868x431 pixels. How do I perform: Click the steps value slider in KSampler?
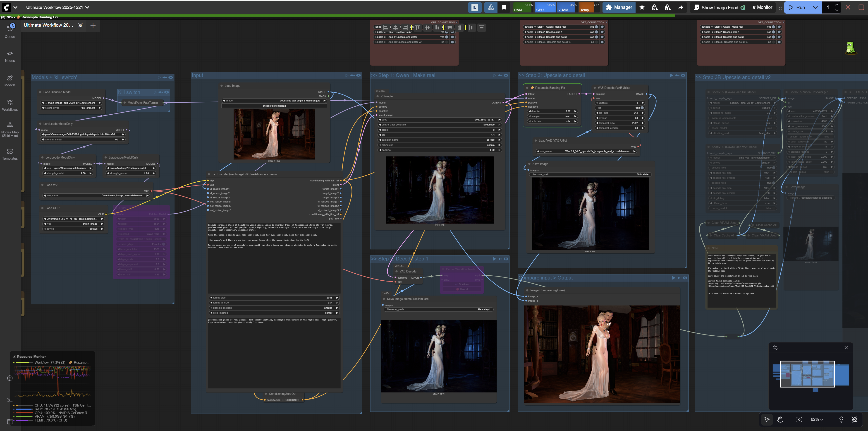440,130
